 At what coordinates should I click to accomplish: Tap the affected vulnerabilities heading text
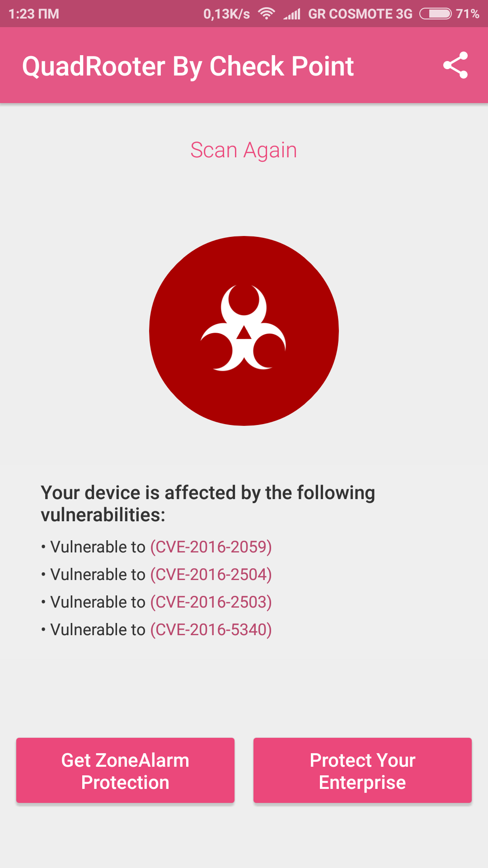pos(208,504)
